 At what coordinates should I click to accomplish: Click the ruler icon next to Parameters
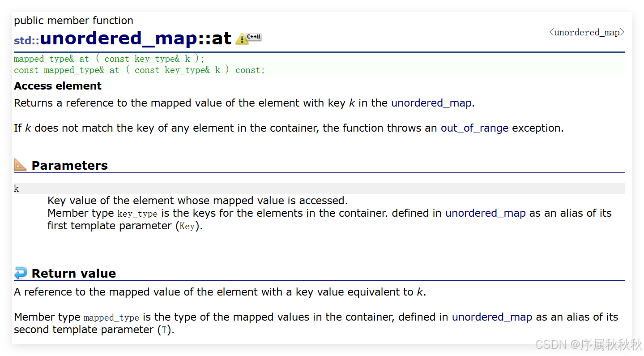pos(20,164)
